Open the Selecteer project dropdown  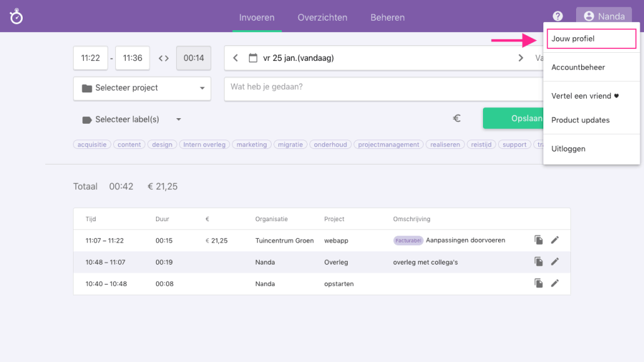coord(142,88)
